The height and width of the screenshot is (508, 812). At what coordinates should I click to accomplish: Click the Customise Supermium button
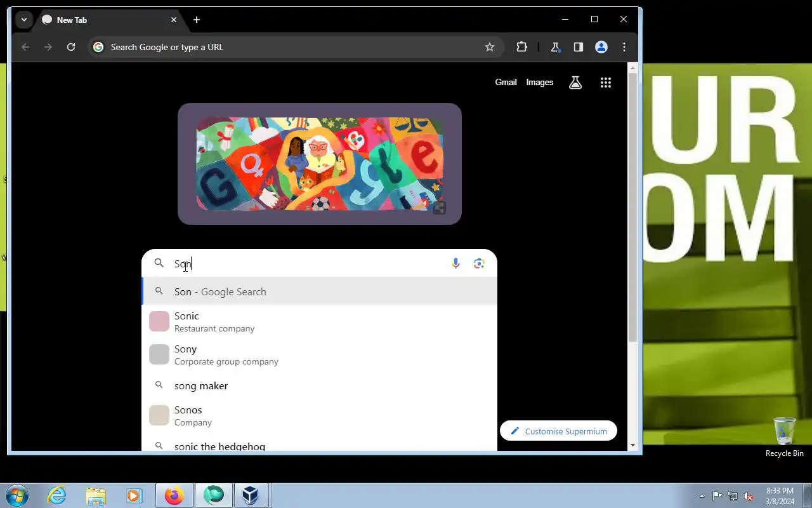(x=558, y=431)
